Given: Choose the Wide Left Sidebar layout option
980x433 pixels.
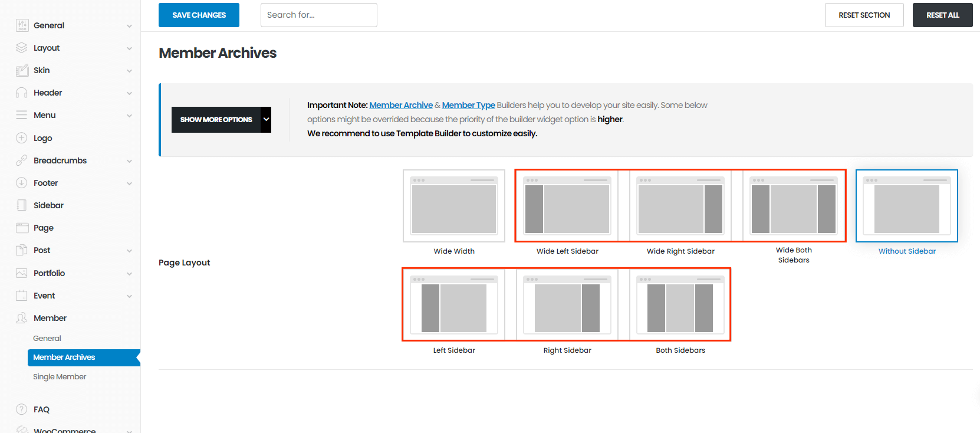Looking at the screenshot, I should [x=567, y=206].
